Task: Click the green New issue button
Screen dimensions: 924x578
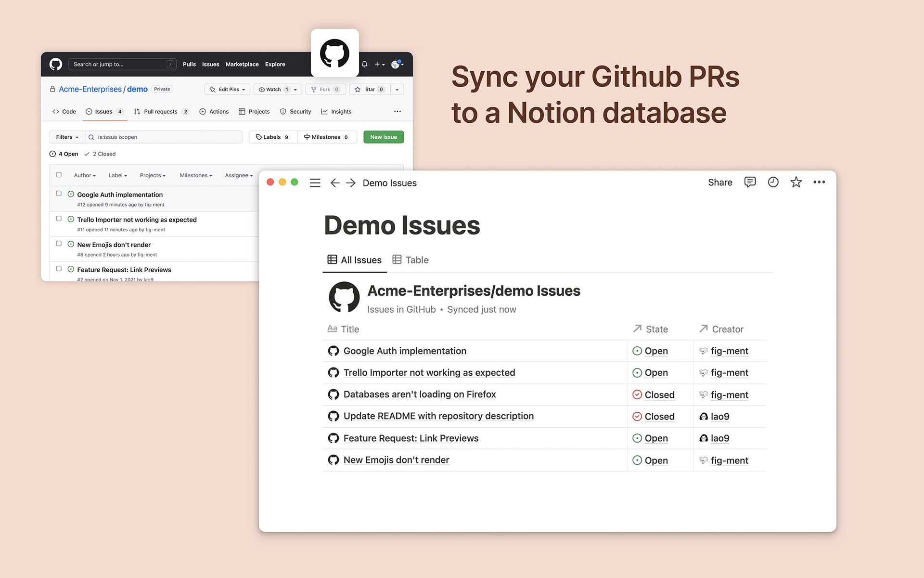Action: (x=384, y=137)
